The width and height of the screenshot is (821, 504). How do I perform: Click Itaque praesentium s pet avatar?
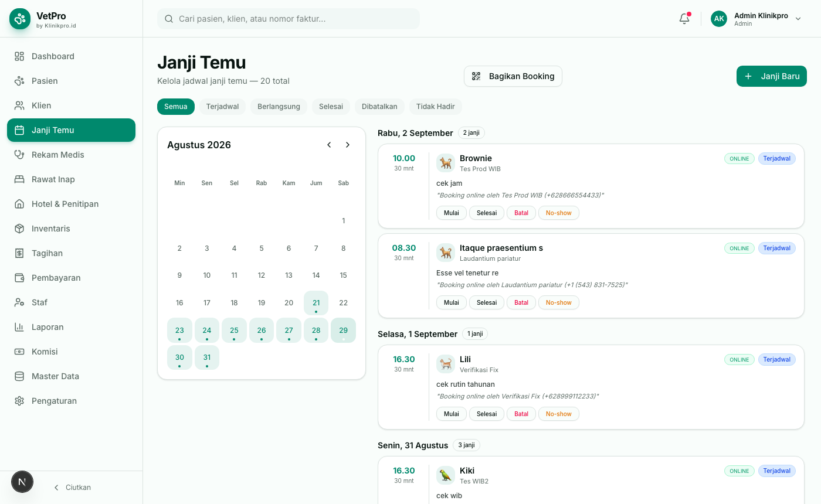click(446, 253)
